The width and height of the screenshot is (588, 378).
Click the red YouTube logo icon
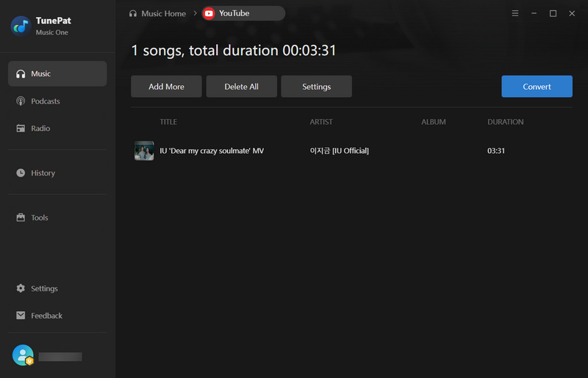[x=209, y=13]
